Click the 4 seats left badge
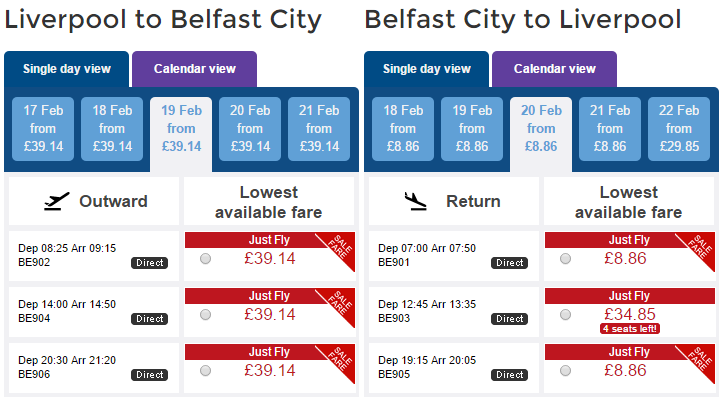The height and width of the screenshot is (400, 726). click(x=630, y=329)
